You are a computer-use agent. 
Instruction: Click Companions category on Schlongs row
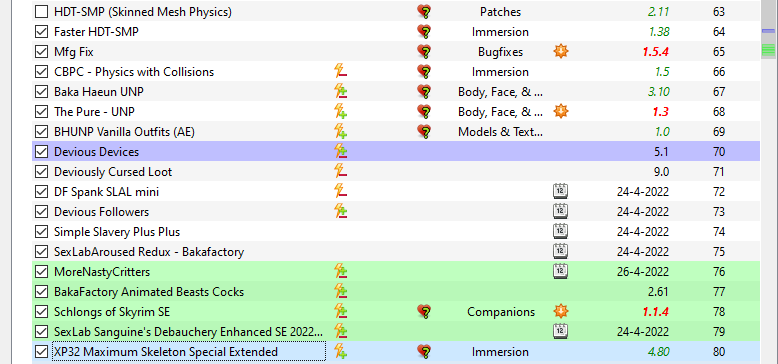coord(501,311)
